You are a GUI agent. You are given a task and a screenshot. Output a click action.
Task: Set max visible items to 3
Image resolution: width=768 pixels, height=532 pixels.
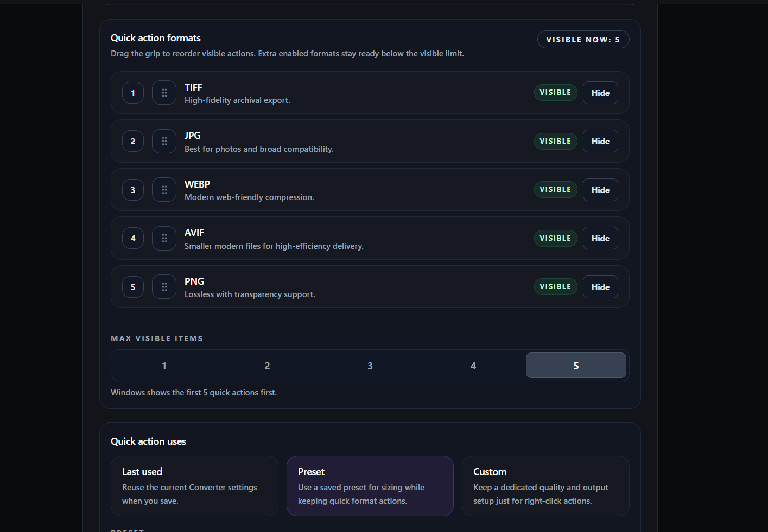(x=370, y=366)
